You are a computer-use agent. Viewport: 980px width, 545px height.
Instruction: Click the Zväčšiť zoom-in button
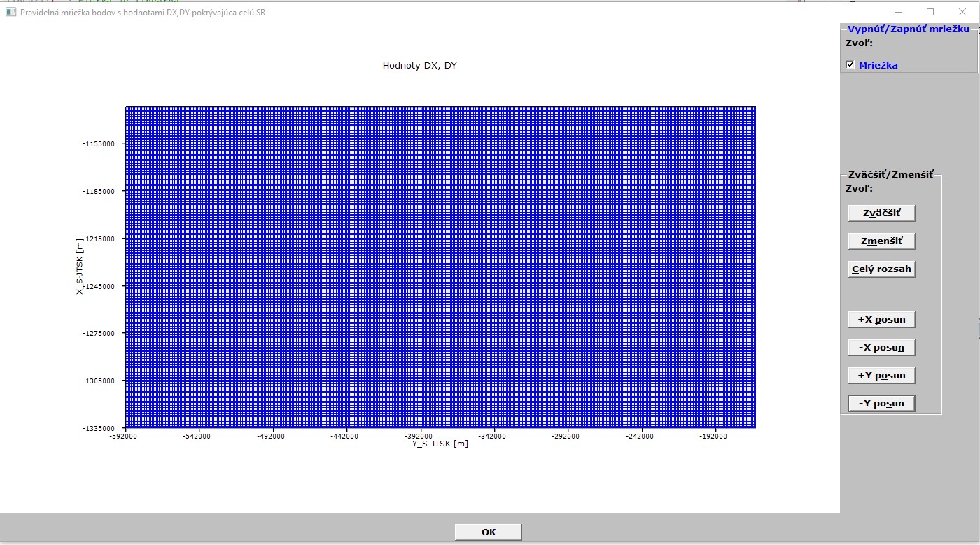(x=881, y=213)
